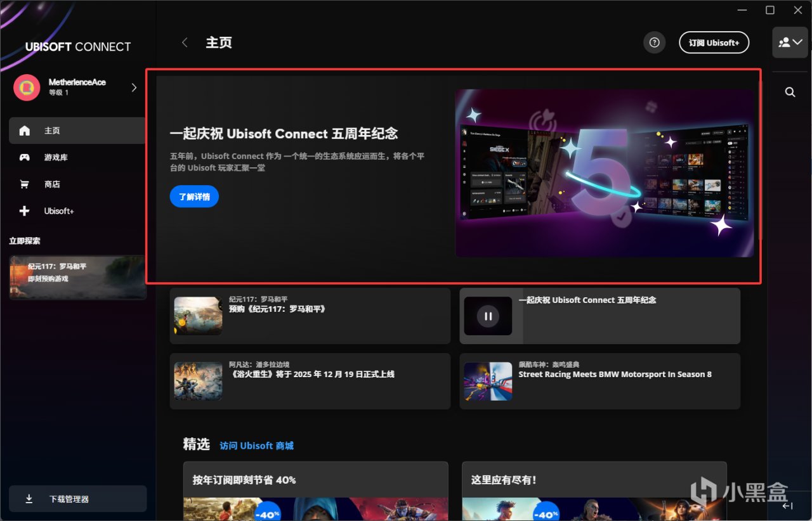Click the 一起庆祝 Ubisoft Connect 五周年纪念 headline
The width and height of the screenshot is (812, 521).
pos(284,134)
